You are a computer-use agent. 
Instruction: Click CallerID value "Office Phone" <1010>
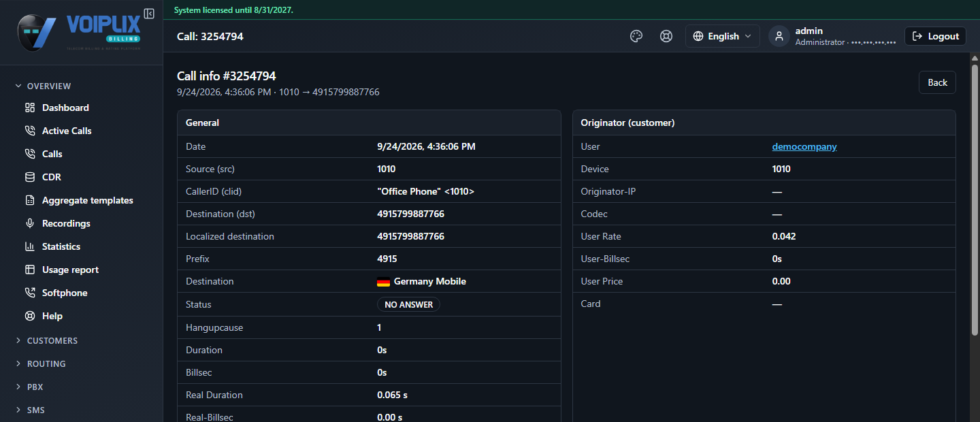(x=425, y=191)
